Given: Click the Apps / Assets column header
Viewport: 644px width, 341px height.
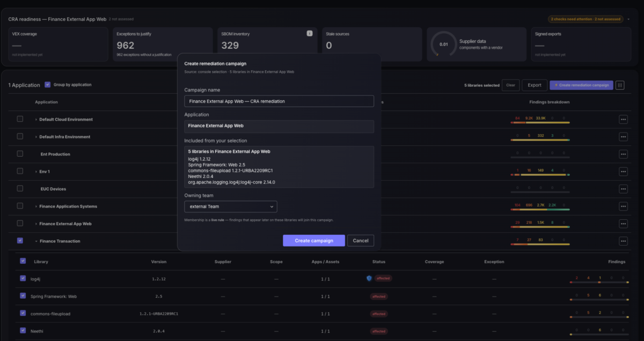Looking at the screenshot, I should (325, 262).
